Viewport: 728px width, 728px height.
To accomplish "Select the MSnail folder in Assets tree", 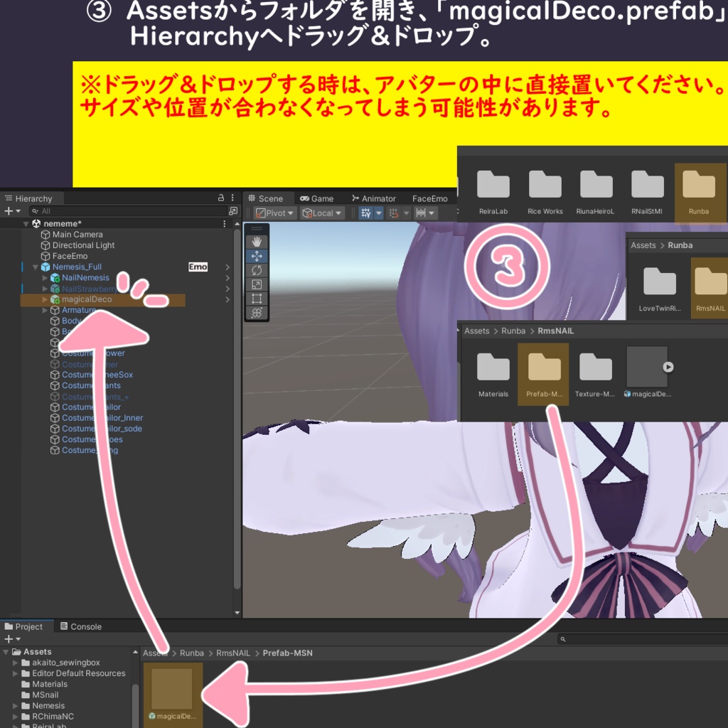I will tap(41, 695).
